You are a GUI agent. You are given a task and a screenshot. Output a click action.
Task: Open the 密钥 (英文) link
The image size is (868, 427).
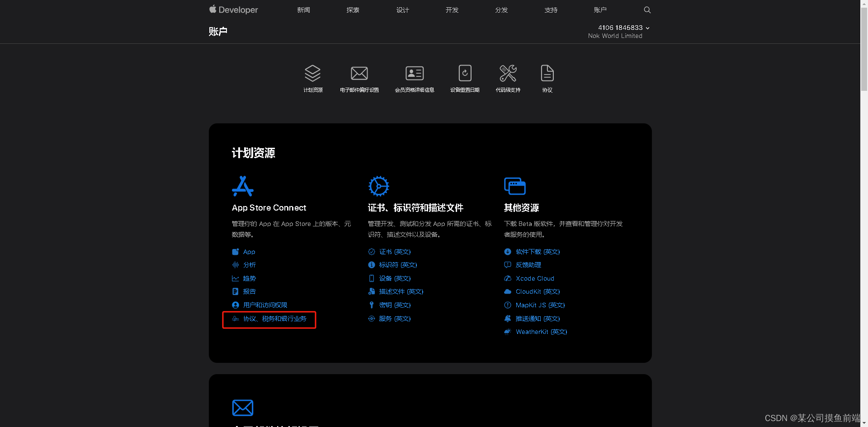click(395, 305)
